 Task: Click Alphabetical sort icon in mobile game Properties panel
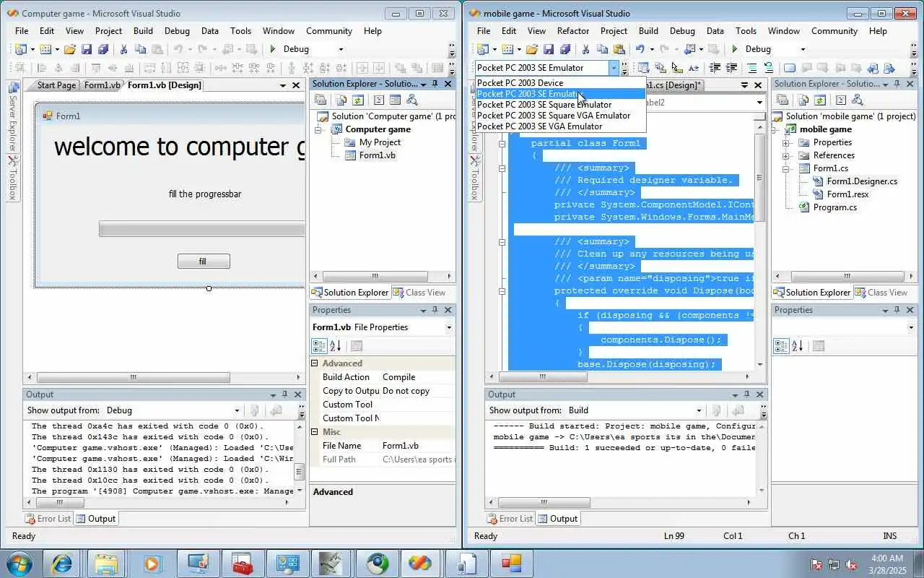pyautogui.click(x=797, y=346)
